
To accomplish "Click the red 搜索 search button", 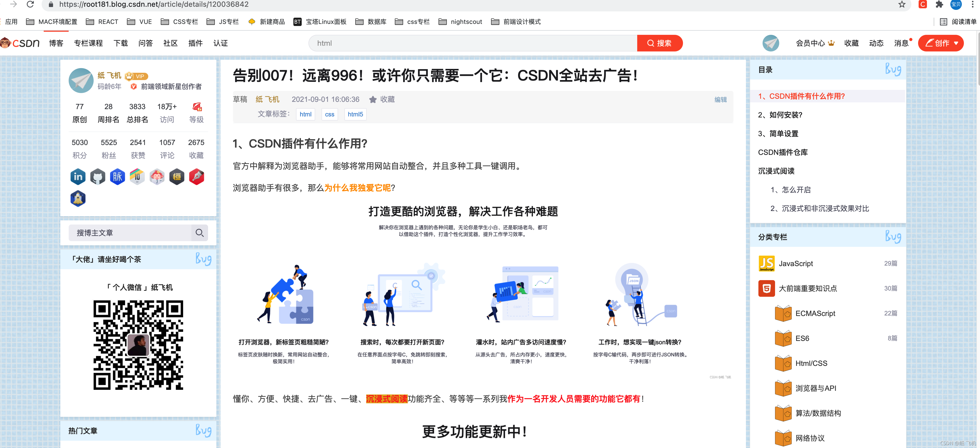I will (660, 43).
